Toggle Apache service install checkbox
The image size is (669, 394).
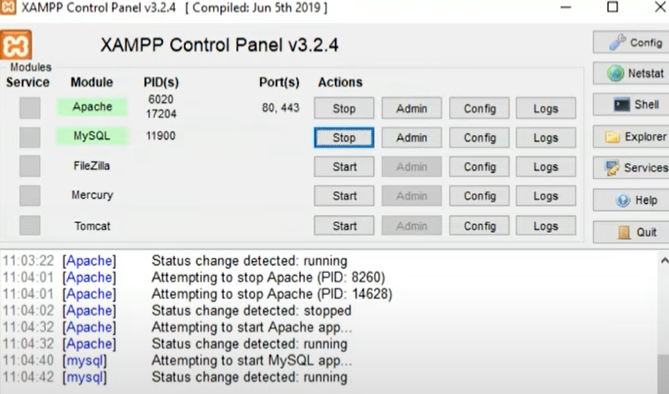(30, 108)
